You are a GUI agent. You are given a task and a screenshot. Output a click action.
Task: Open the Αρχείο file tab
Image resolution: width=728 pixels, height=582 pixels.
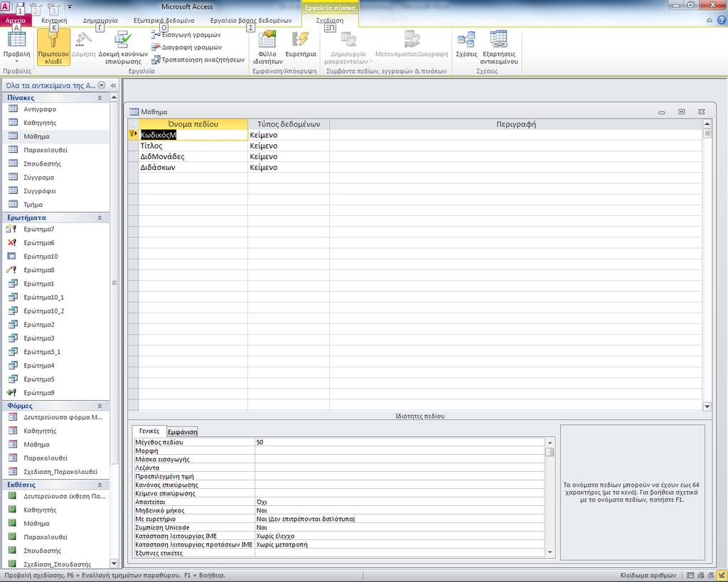(16, 21)
